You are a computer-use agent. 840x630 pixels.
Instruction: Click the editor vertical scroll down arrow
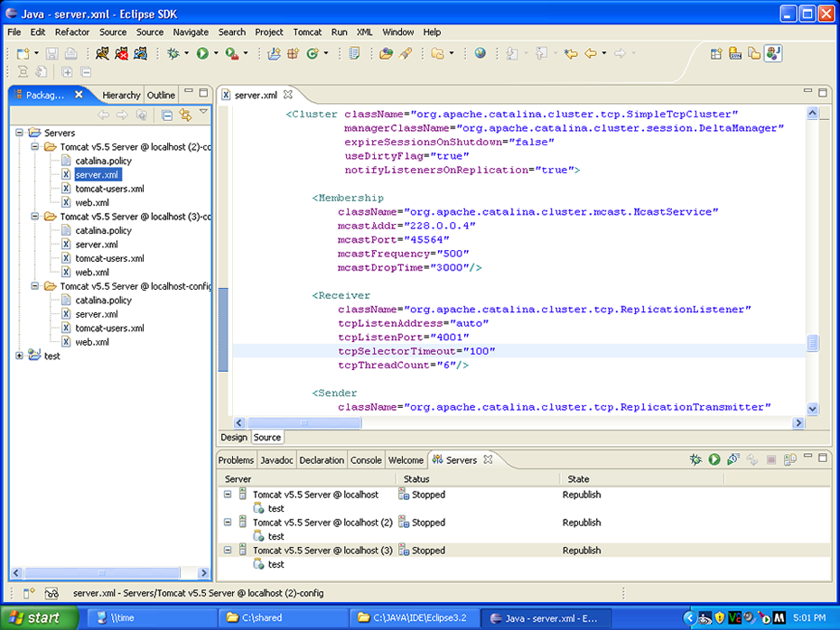[x=812, y=409]
